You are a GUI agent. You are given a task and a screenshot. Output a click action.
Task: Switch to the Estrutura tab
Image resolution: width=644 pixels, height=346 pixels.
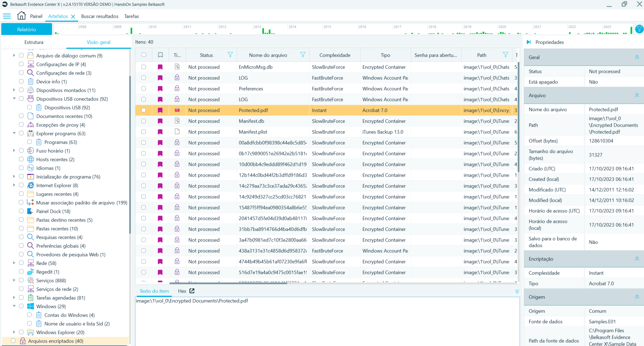[x=34, y=42]
